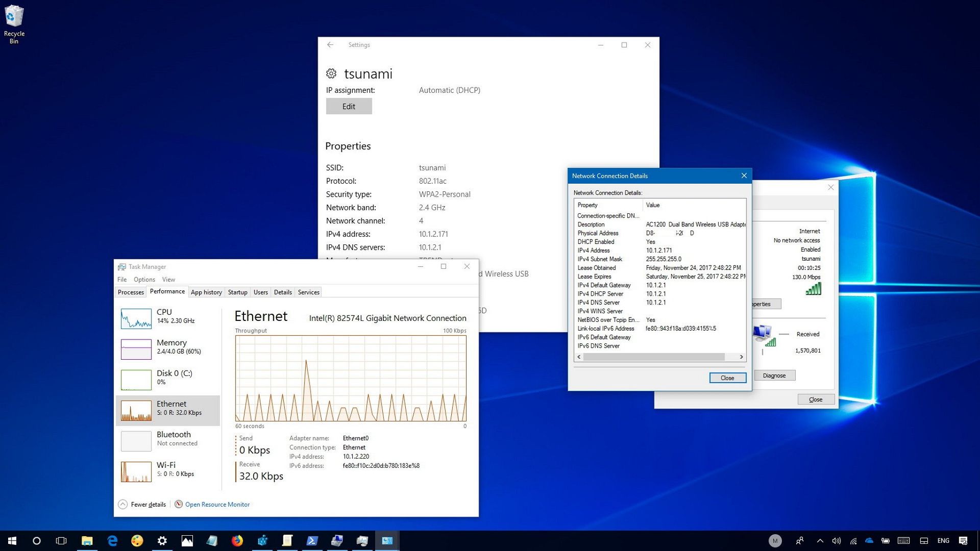Screen dimensions: 980x551
Task: Click the back arrow in Settings window
Action: 330,45
